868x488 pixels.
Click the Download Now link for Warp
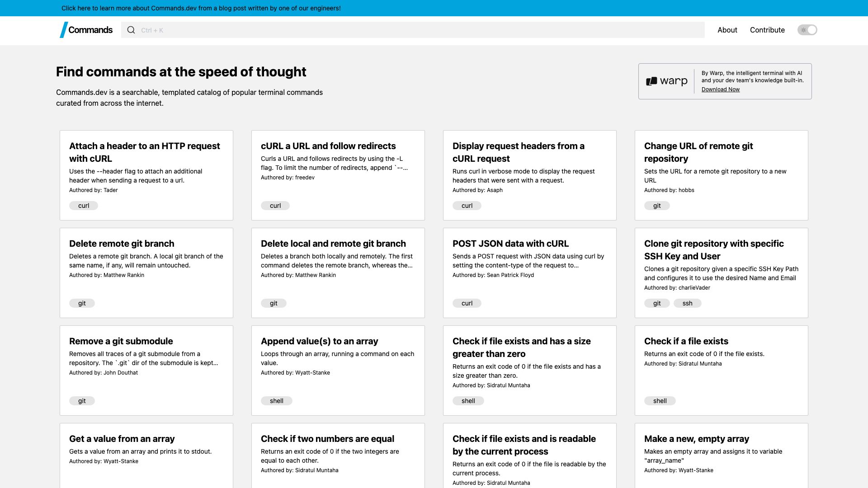click(721, 89)
